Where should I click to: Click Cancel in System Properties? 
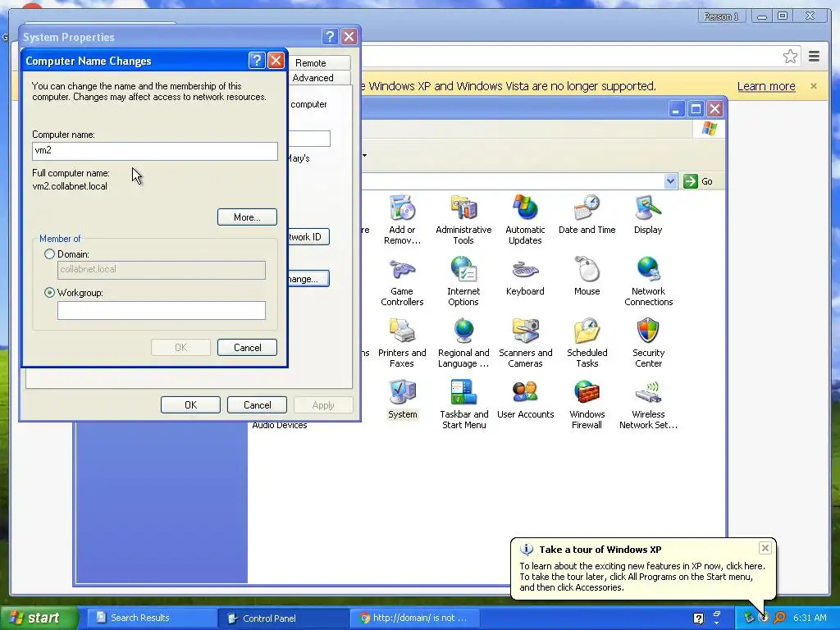click(257, 405)
